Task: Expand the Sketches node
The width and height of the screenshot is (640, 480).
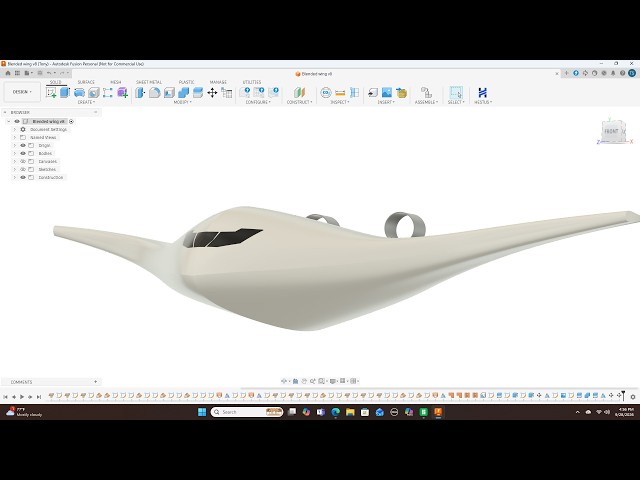Action: coord(15,169)
